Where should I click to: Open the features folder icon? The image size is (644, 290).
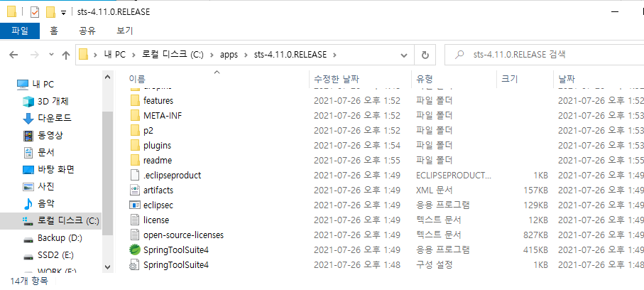click(x=135, y=100)
